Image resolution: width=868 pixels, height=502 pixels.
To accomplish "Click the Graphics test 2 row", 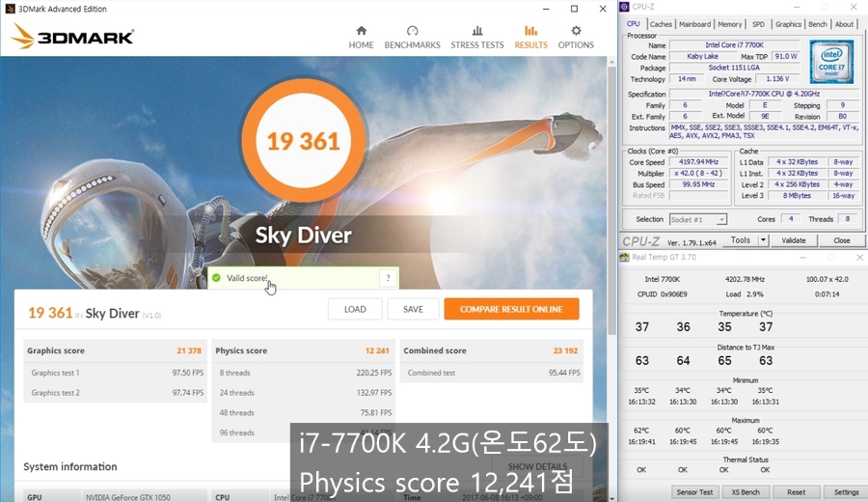I will [115, 393].
